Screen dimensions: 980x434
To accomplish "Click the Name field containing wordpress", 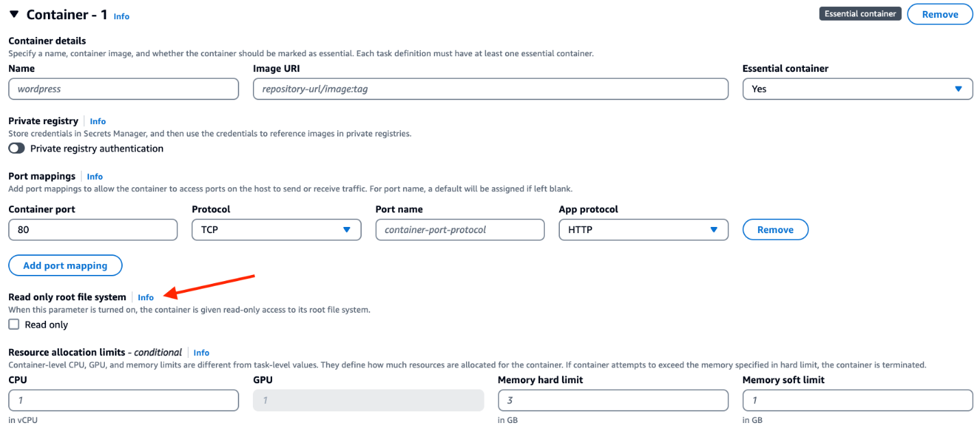I will pyautogui.click(x=123, y=88).
